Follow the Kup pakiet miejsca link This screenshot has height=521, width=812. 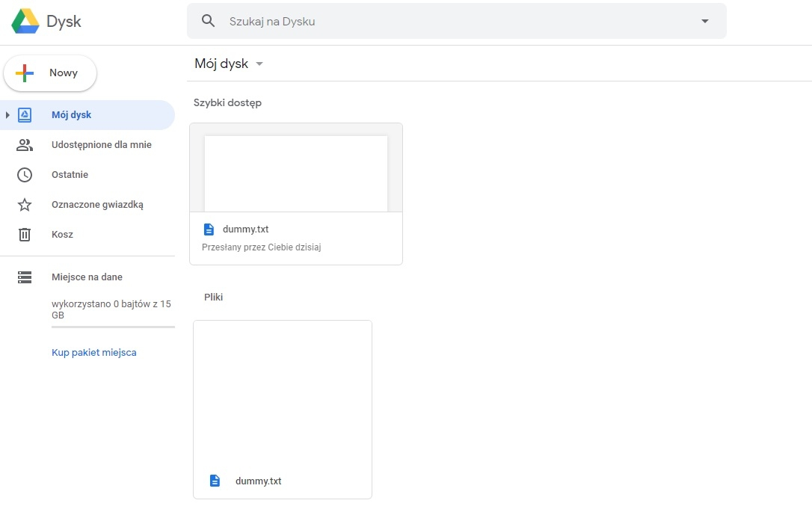click(x=94, y=353)
